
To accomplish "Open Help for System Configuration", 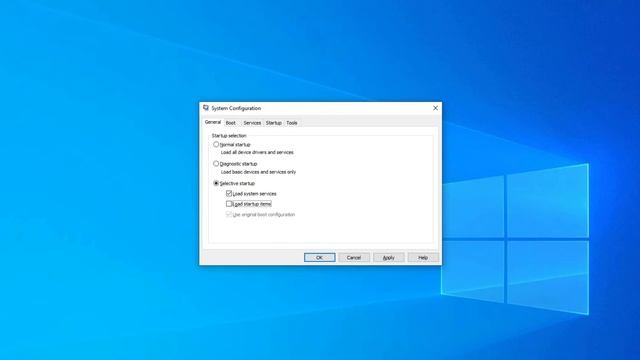I will [423, 258].
